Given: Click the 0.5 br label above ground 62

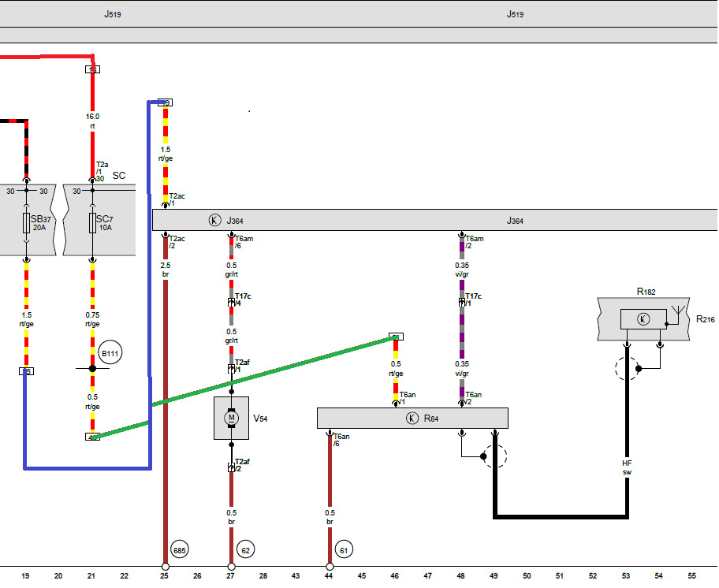Looking at the screenshot, I should point(232,517).
